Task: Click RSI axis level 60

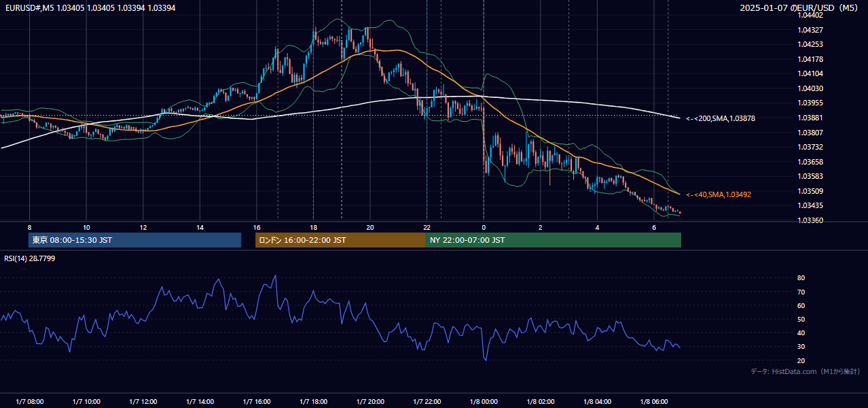Action: (801, 305)
